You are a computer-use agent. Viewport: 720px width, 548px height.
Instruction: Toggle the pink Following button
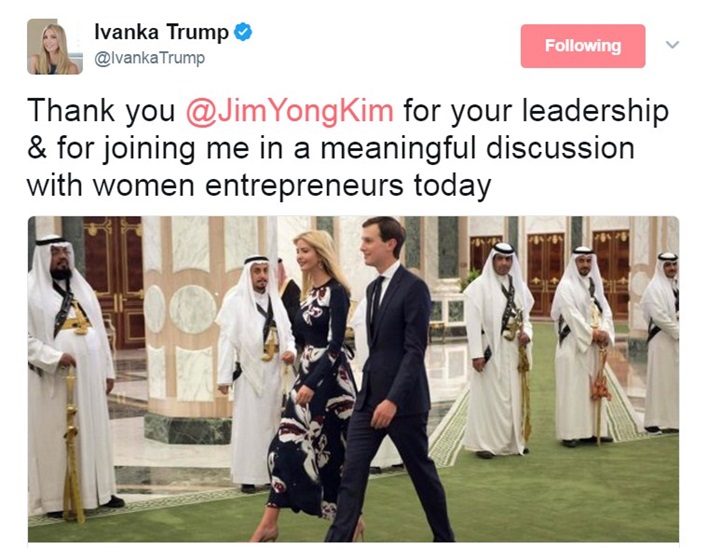(583, 46)
